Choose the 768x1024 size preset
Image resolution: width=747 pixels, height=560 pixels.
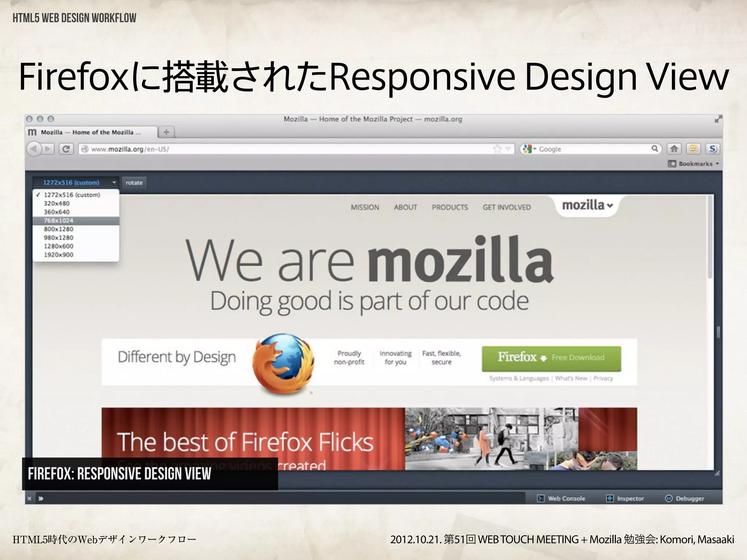tap(76, 221)
